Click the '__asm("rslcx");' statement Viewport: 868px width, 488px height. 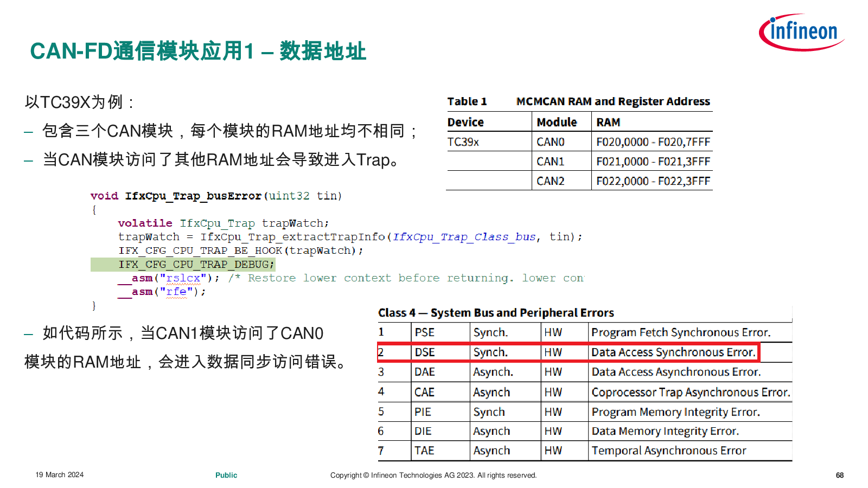click(169, 278)
